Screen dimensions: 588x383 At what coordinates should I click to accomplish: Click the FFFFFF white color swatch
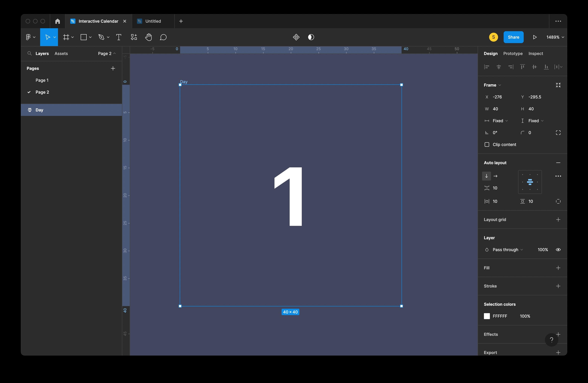coord(487,316)
